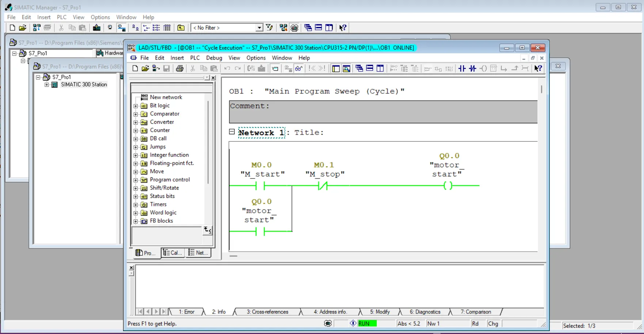Open 6: Diagnostics tab
This screenshot has height=334, width=644.
(425, 312)
